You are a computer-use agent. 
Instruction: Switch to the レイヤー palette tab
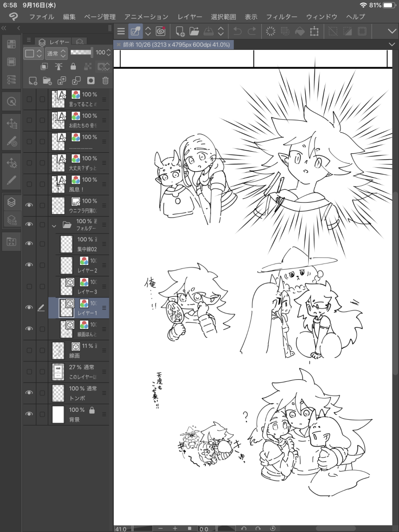tap(54, 42)
